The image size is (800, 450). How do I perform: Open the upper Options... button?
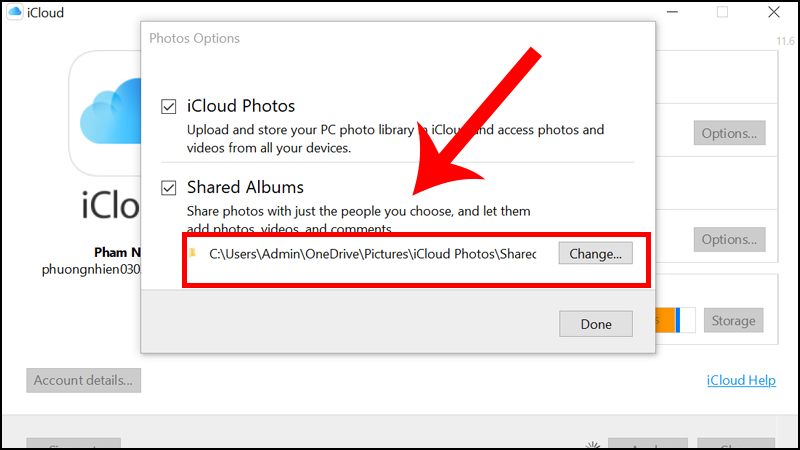coord(729,133)
